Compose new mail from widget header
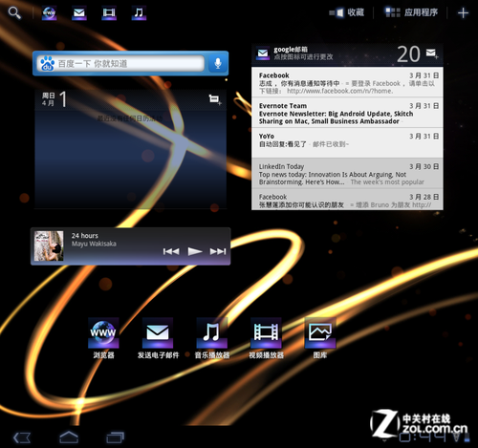This screenshot has width=478, height=448. 432,53
